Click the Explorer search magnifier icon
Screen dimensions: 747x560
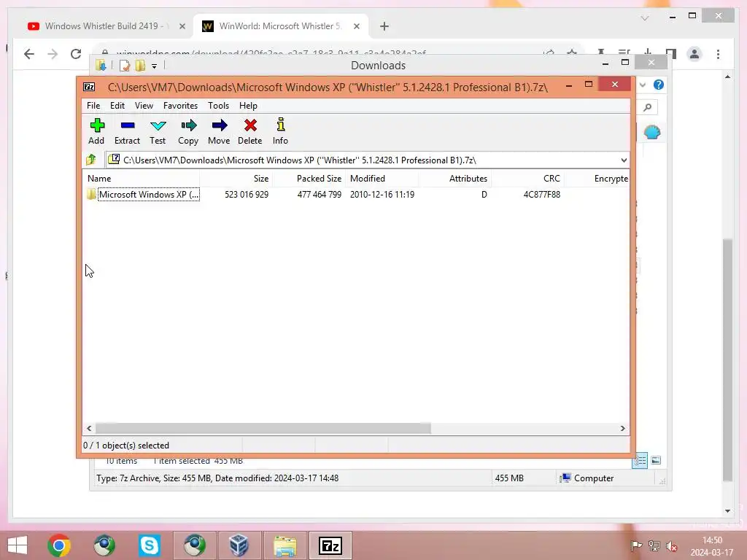click(x=647, y=107)
